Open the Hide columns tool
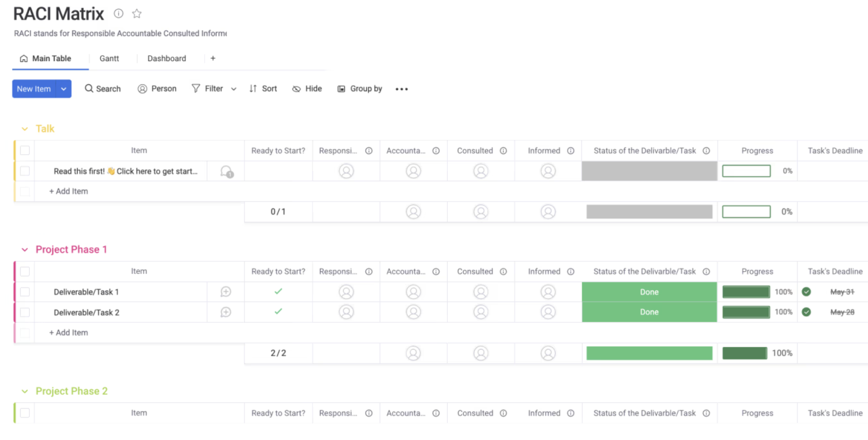 [x=306, y=89]
